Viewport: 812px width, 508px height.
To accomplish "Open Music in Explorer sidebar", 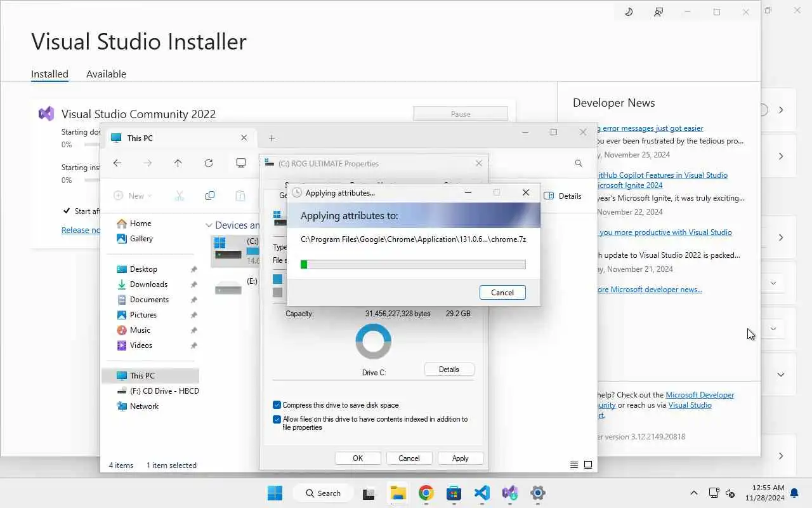I will coord(140,330).
